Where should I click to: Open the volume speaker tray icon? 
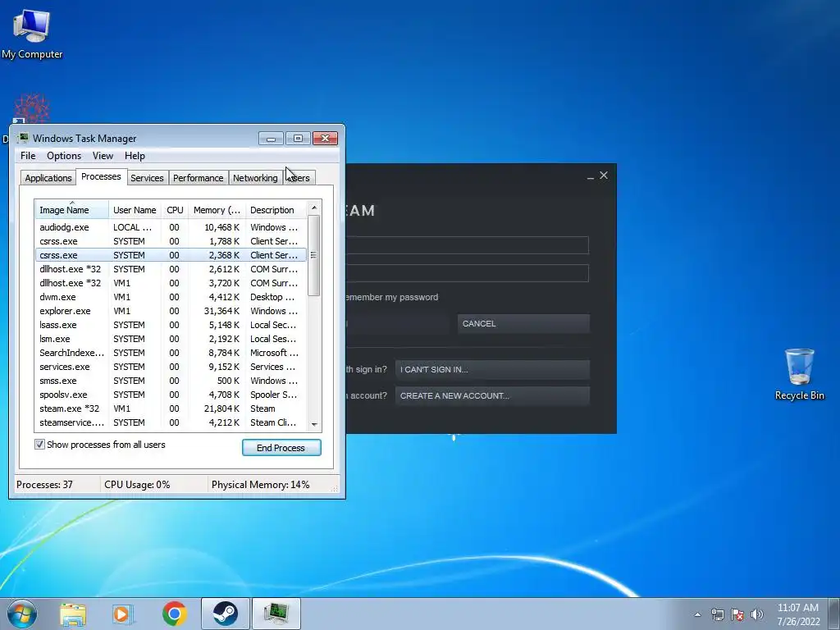757,614
